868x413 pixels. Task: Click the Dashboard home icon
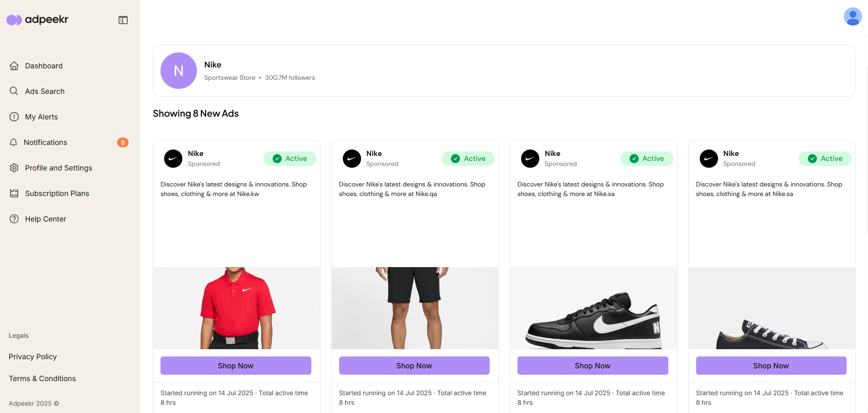14,66
